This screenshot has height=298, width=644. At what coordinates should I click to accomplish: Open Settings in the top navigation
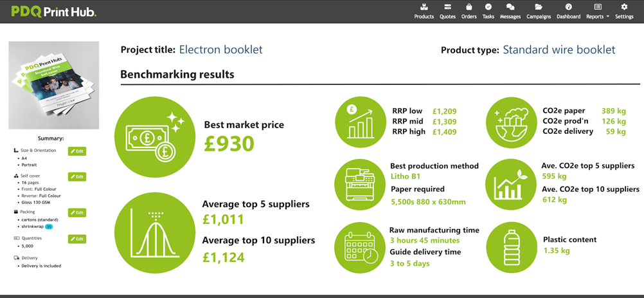click(x=624, y=12)
